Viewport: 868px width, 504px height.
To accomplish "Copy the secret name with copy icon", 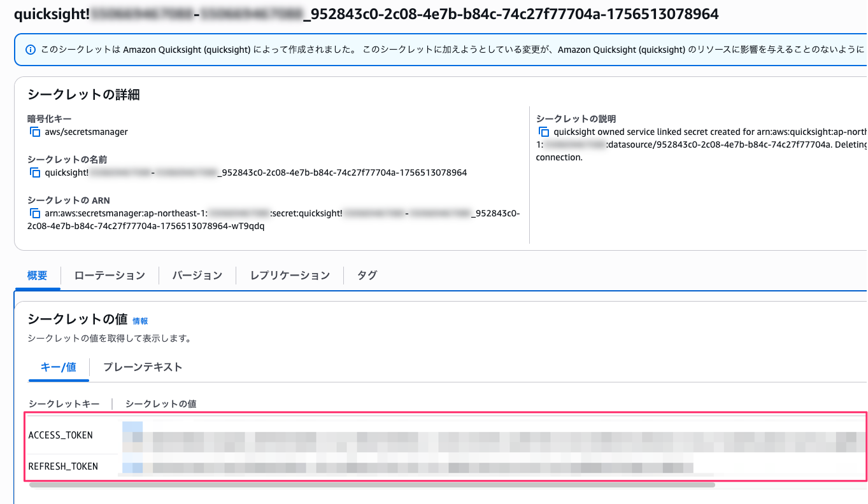I will 34,172.
